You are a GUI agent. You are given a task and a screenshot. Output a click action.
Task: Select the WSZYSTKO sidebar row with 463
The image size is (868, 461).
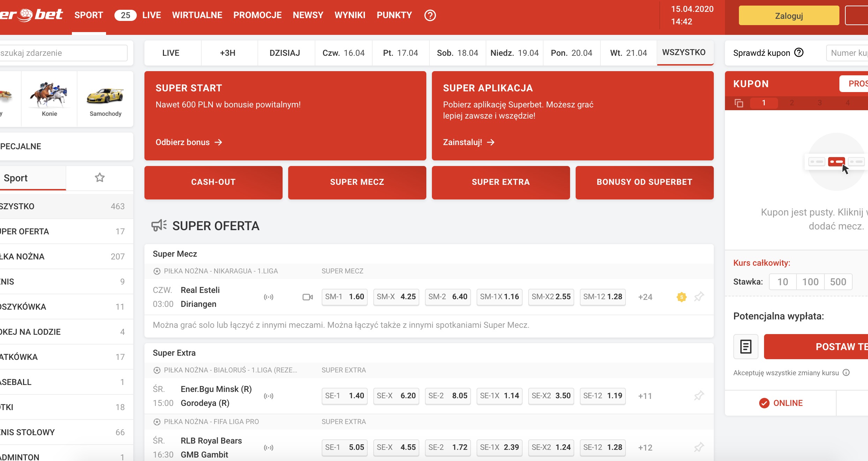point(66,206)
